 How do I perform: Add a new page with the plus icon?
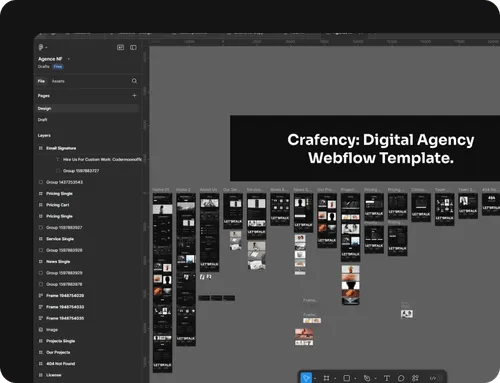[134, 96]
